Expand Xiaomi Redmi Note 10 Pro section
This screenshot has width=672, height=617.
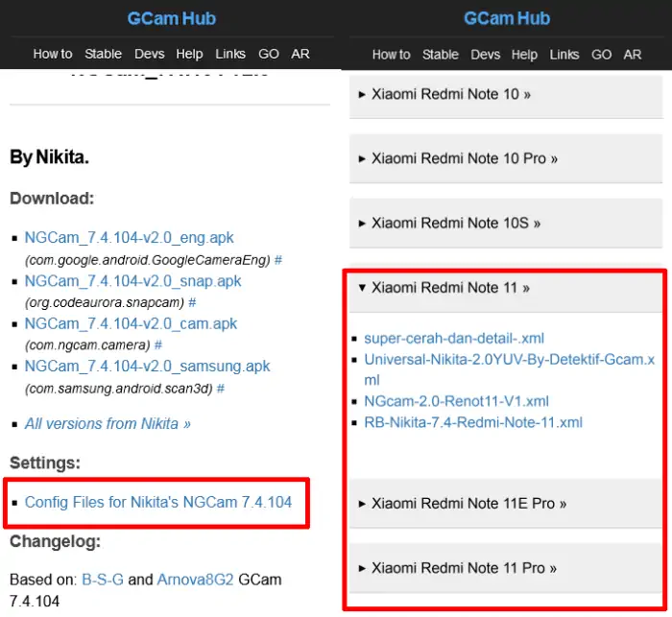coord(506,159)
